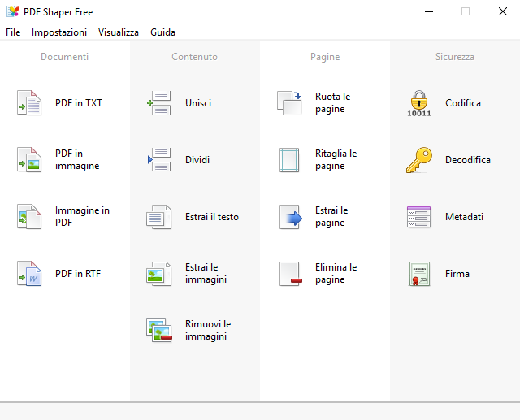
Task: Click the Metadati label
Action: click(464, 216)
